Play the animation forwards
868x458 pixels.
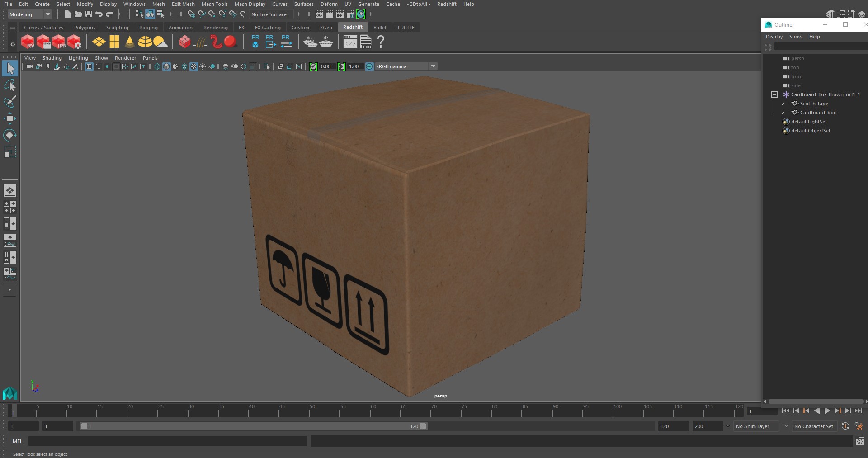[x=827, y=411]
